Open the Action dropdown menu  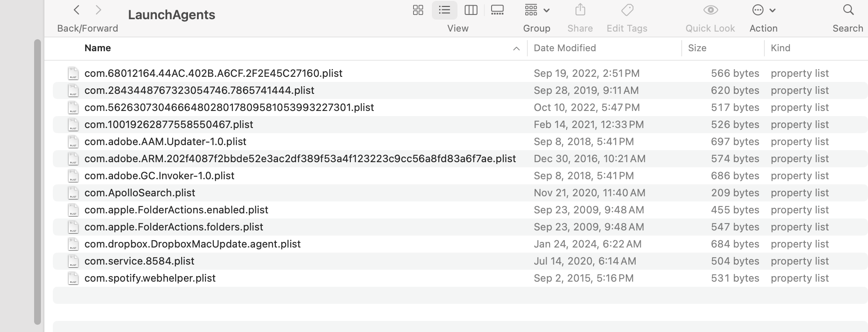(x=764, y=10)
